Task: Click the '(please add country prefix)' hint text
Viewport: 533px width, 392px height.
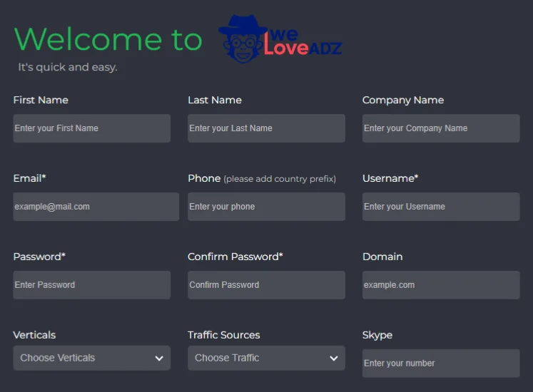Action: pos(280,179)
